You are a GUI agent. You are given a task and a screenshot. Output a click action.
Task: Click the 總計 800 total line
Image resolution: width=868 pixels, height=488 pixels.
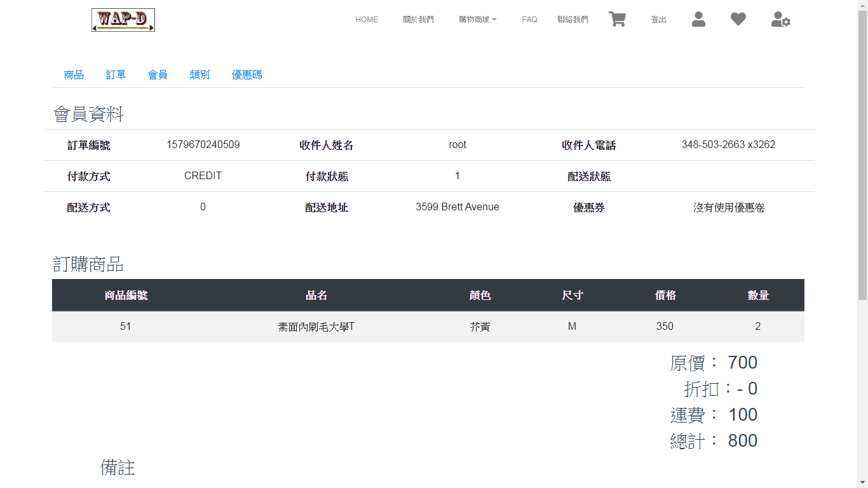click(x=714, y=441)
